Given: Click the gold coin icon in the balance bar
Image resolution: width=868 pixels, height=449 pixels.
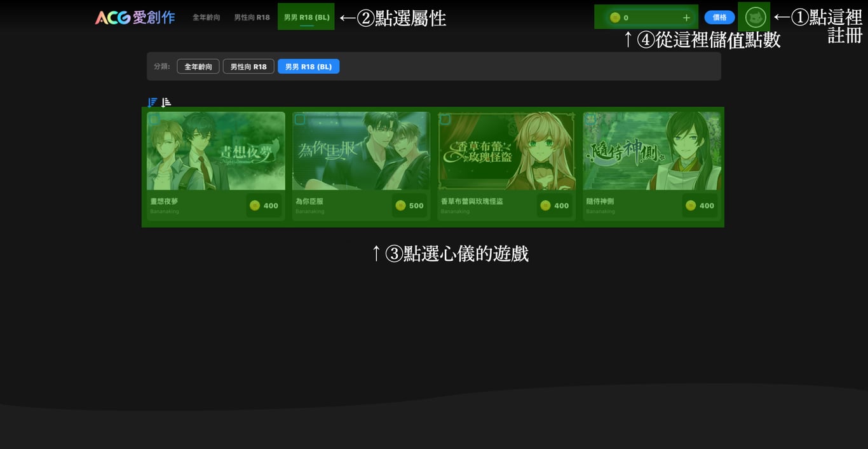Looking at the screenshot, I should [614, 18].
